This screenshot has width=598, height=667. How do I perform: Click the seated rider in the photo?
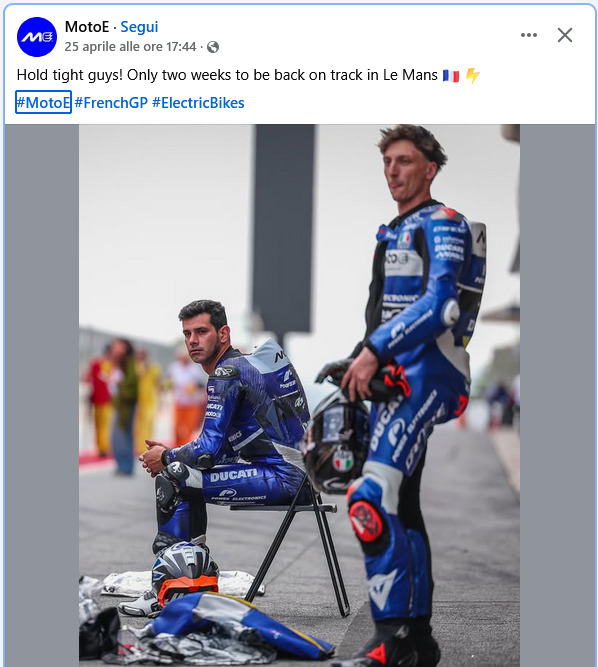(221, 425)
